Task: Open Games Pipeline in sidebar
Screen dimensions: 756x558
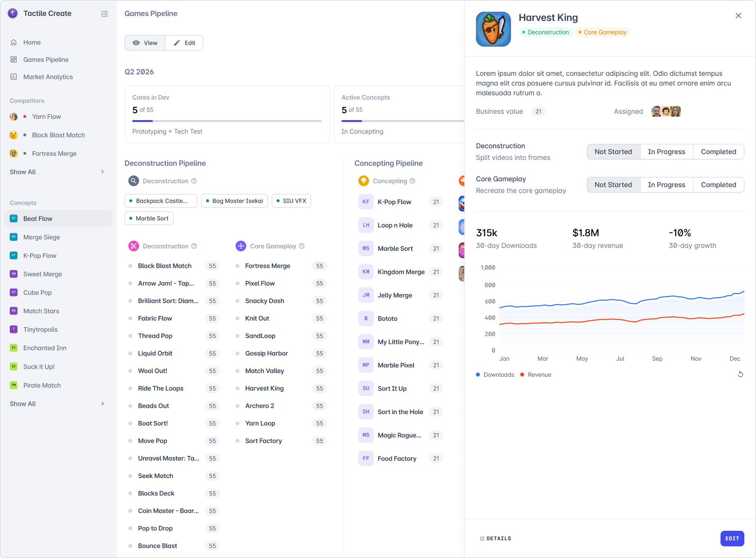Action: [x=46, y=60]
